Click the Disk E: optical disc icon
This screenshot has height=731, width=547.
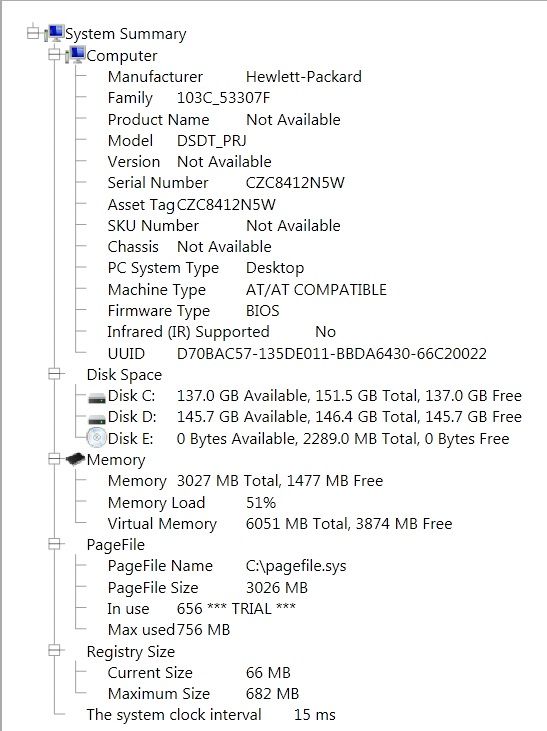tap(97, 438)
